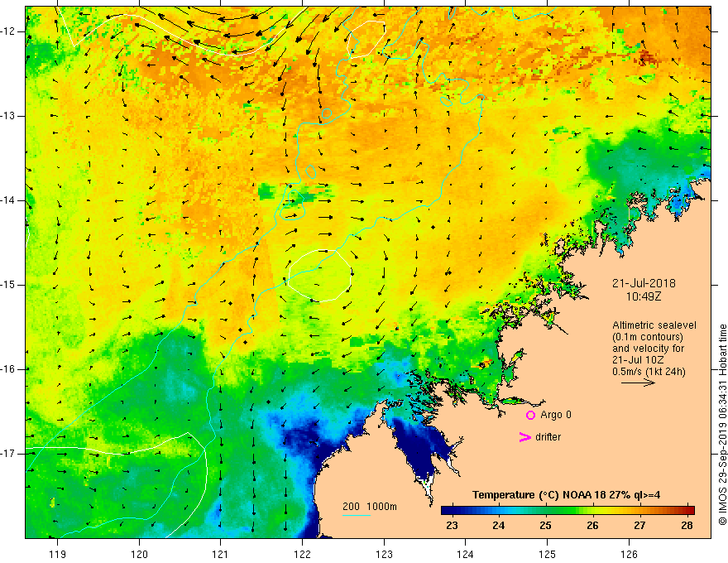
Task: Click latitude axis label -17
Action: point(9,454)
